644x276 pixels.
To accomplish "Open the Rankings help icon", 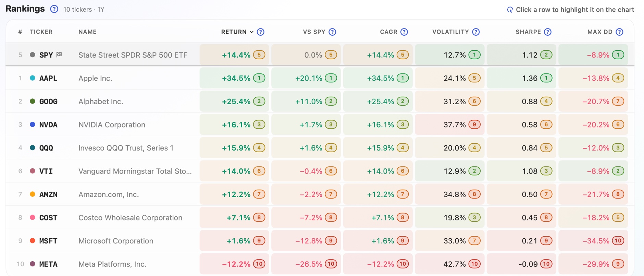I will (54, 9).
